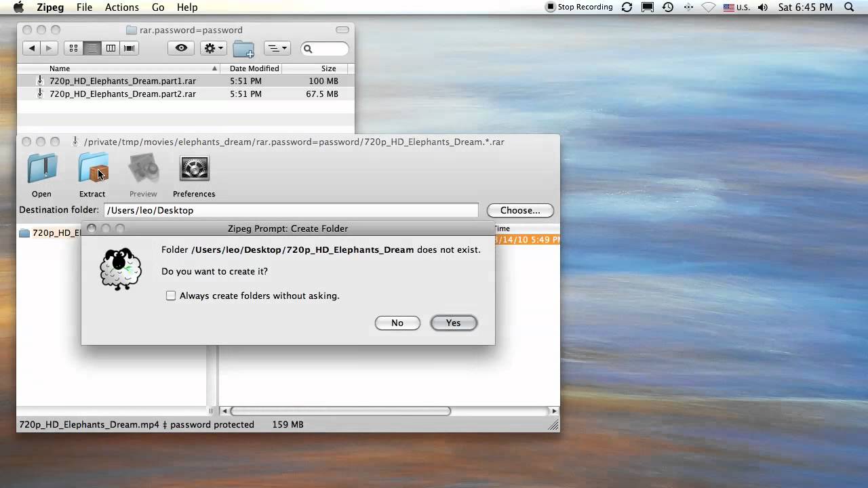Image resolution: width=868 pixels, height=488 pixels.
Task: Click the Extract icon in Zipeg toolbar
Action: [x=93, y=169]
